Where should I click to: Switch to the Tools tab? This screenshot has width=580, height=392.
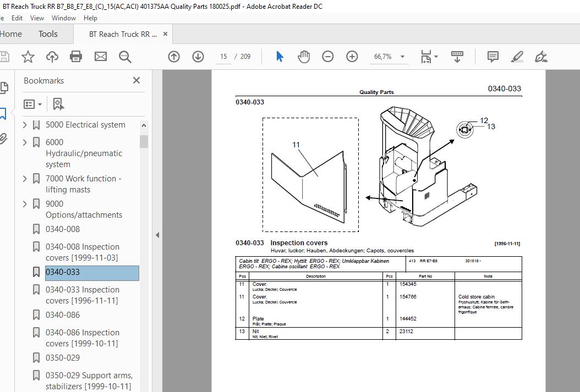point(47,34)
